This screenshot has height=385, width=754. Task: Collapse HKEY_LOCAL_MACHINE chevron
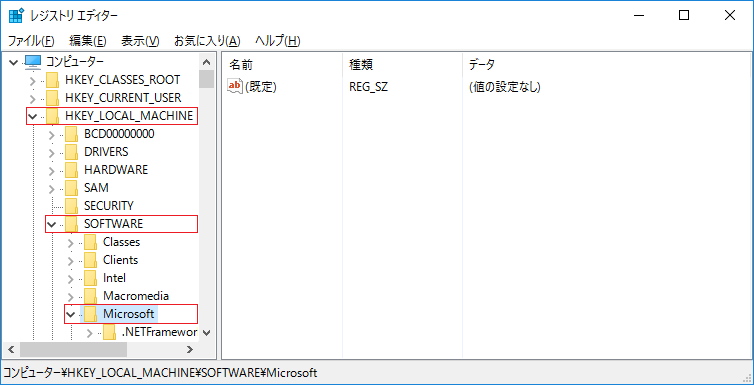tap(33, 116)
